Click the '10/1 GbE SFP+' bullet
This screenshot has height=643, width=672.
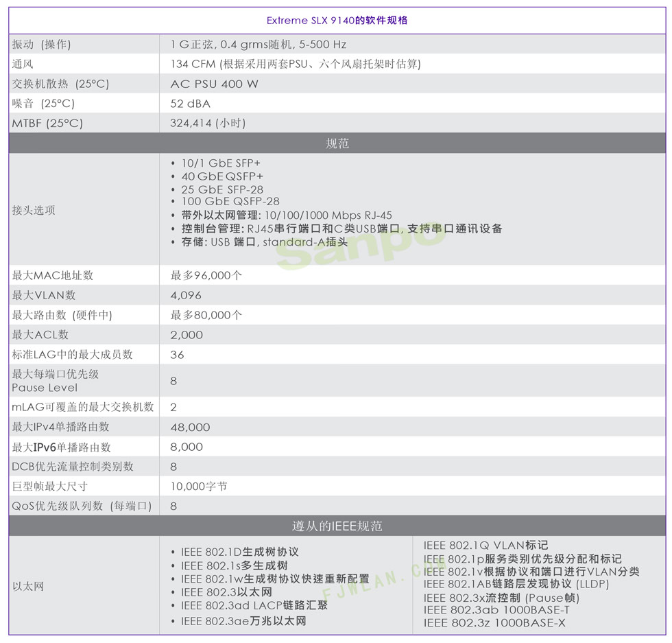point(221,163)
